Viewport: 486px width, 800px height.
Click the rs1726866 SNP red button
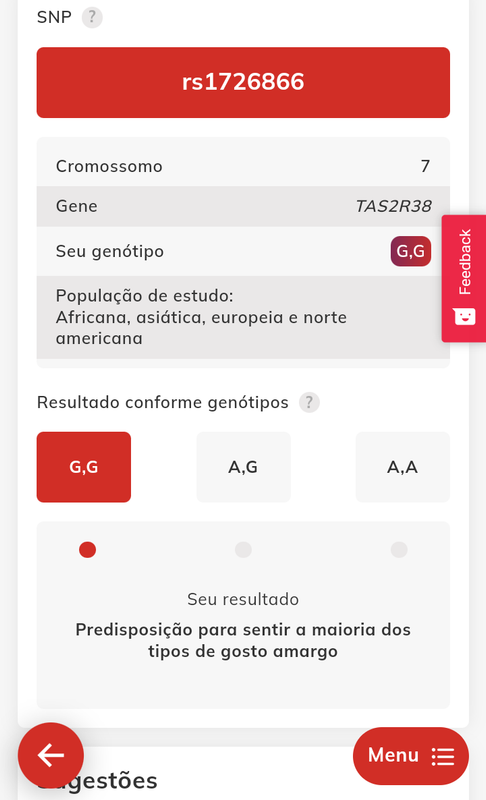(243, 82)
